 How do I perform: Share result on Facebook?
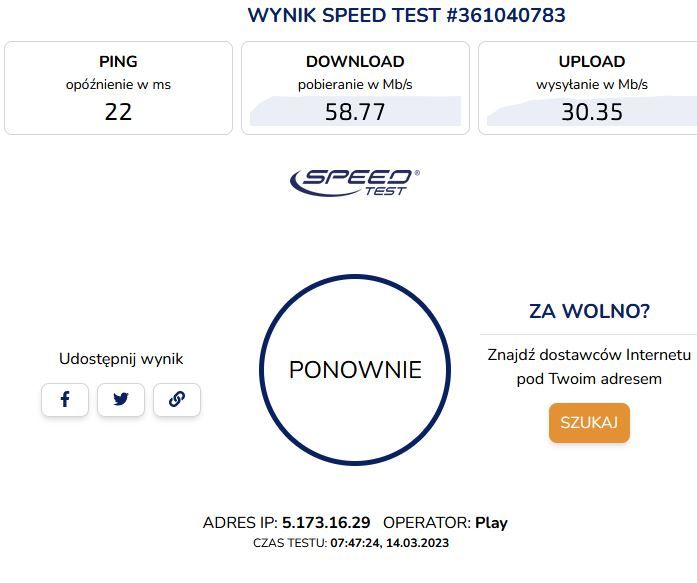coord(65,399)
